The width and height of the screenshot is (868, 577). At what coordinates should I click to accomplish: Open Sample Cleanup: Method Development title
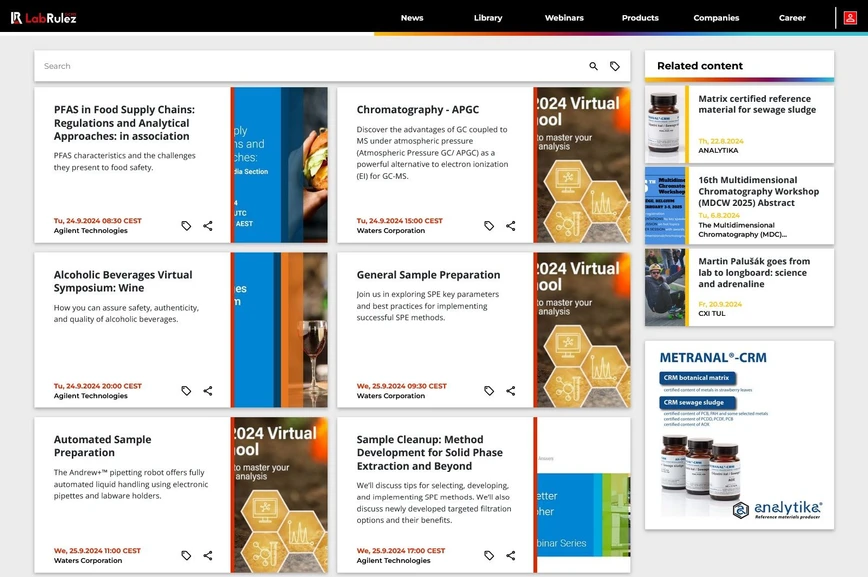click(430, 452)
